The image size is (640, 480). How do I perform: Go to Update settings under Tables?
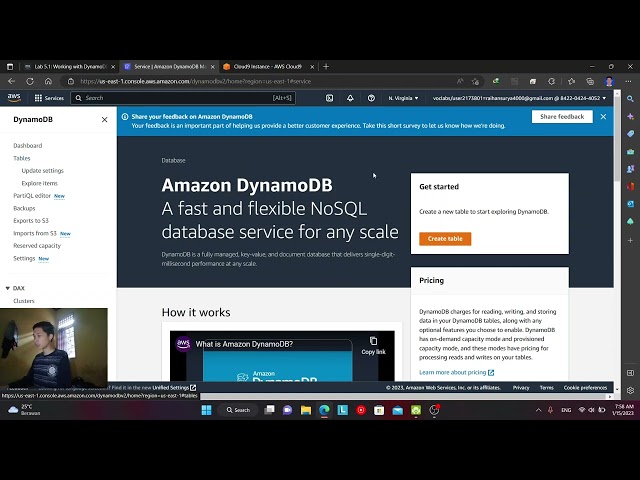pos(42,171)
